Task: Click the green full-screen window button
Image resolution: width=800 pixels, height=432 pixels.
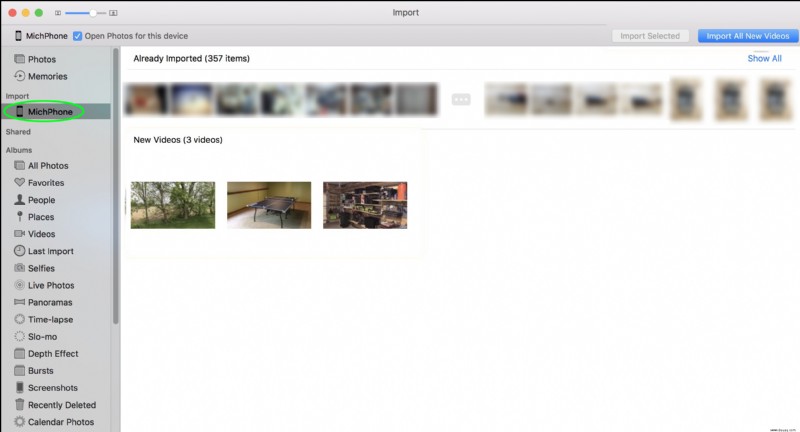Action: coord(39,13)
